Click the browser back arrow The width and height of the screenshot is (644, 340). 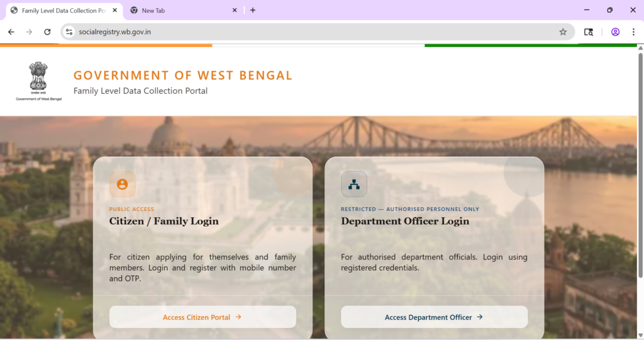pos(11,31)
